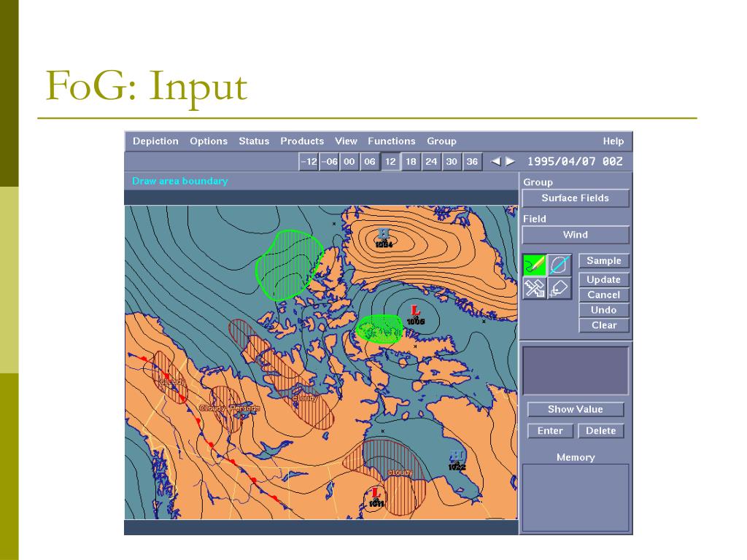The image size is (747, 560).
Task: Select the 12 hour time step
Action: [x=391, y=161]
